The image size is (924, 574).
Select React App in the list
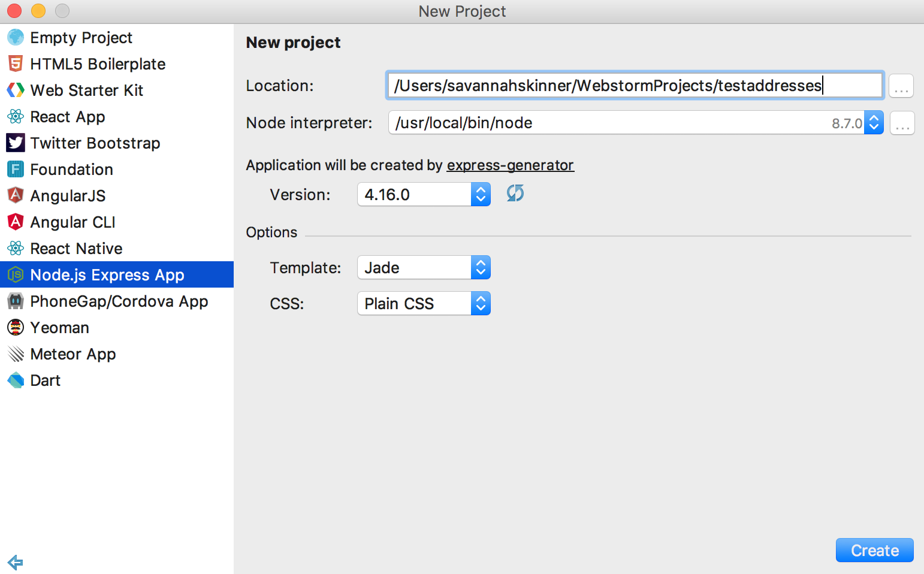click(x=117, y=117)
